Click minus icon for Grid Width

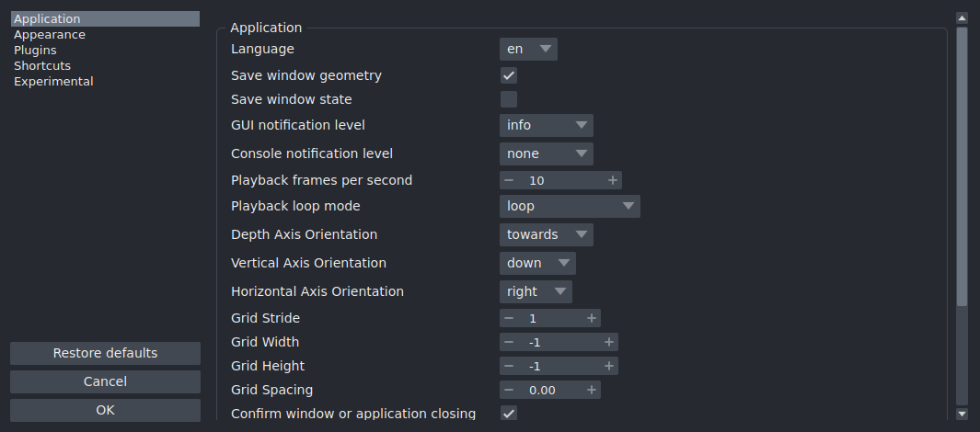[509, 342]
